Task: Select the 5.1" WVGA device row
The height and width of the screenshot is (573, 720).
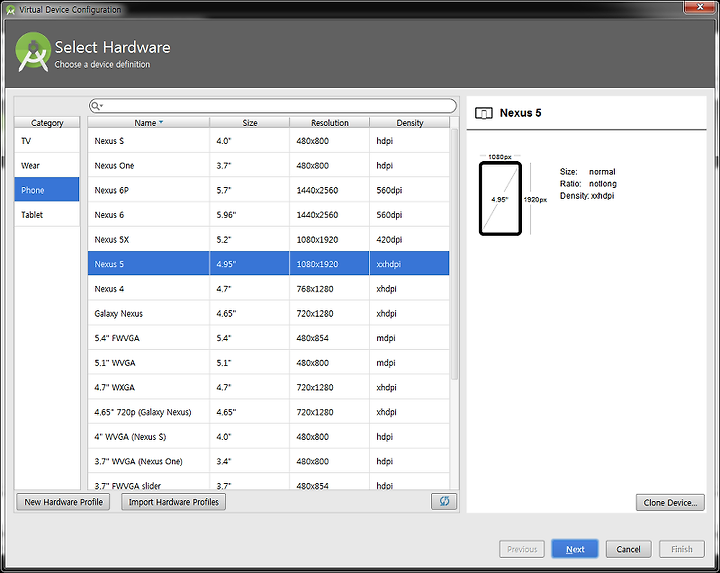Action: [x=269, y=362]
